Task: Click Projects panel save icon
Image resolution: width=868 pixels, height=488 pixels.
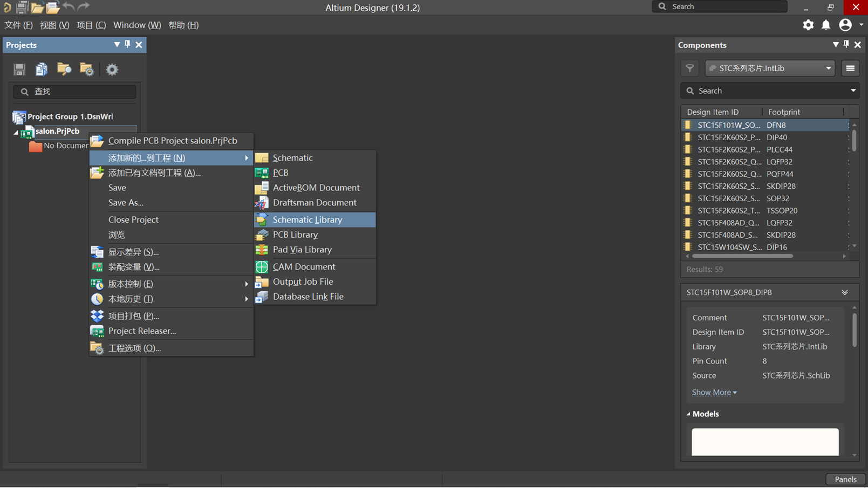Action: click(x=19, y=69)
